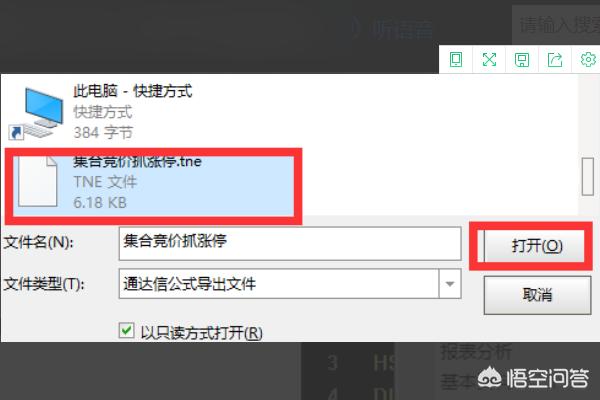
Task: Click the 取消 button
Action: pyautogui.click(x=537, y=295)
